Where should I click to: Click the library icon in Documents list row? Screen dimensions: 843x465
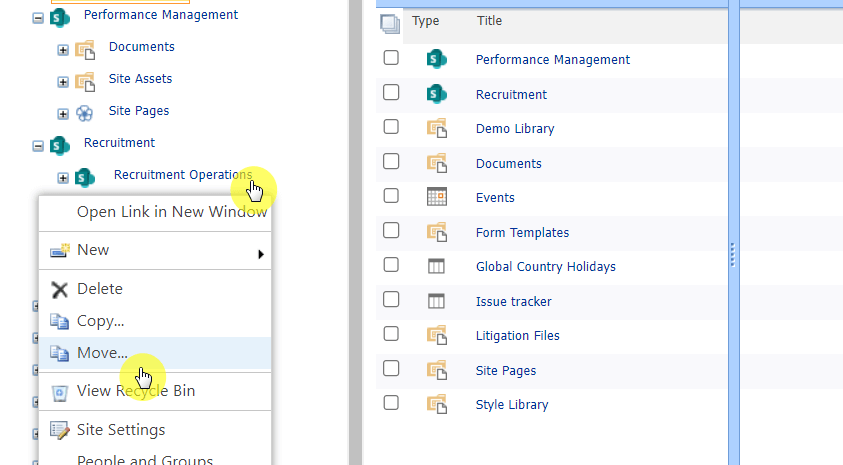click(x=437, y=163)
